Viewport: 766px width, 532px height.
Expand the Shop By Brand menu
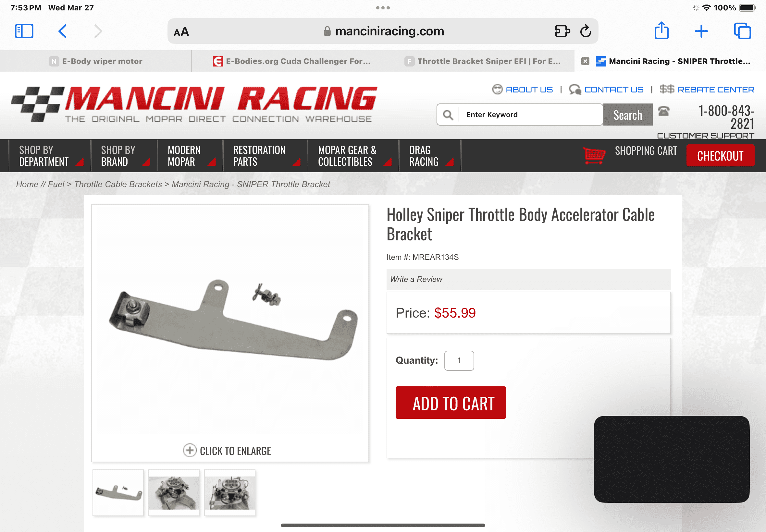pyautogui.click(x=124, y=156)
